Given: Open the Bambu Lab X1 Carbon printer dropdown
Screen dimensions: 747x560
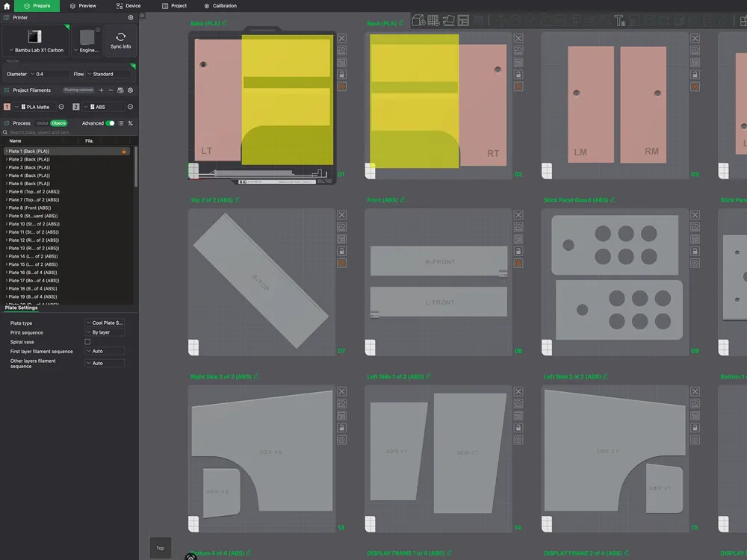Looking at the screenshot, I should tap(36, 41).
